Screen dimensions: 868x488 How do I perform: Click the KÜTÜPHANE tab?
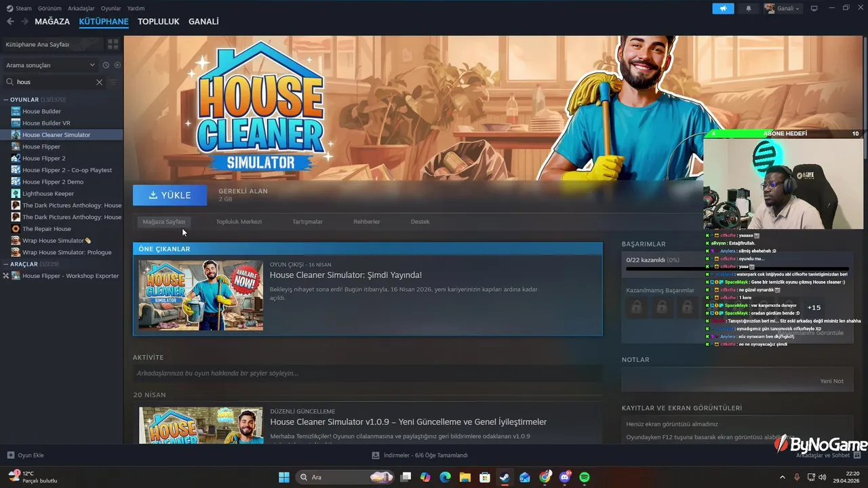pyautogui.click(x=104, y=22)
